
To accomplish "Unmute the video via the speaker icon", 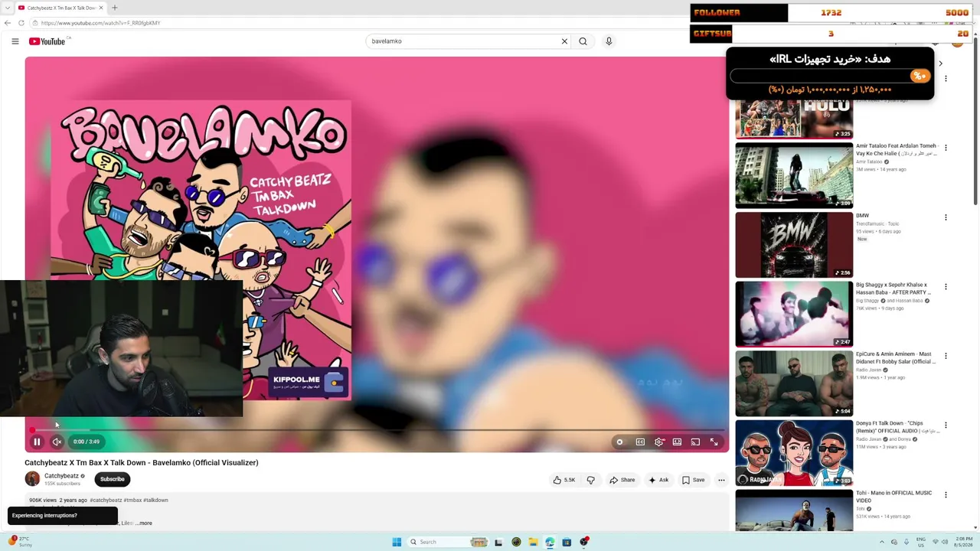I will pyautogui.click(x=57, y=442).
